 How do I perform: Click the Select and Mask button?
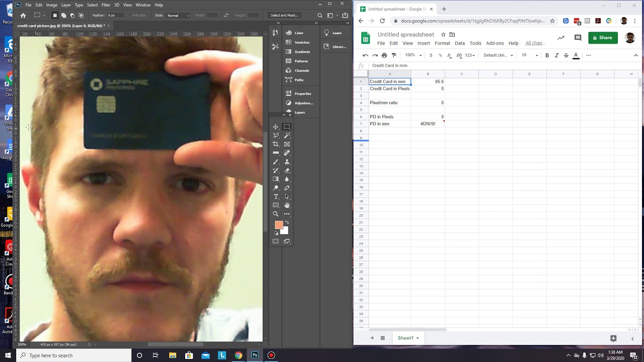(284, 16)
